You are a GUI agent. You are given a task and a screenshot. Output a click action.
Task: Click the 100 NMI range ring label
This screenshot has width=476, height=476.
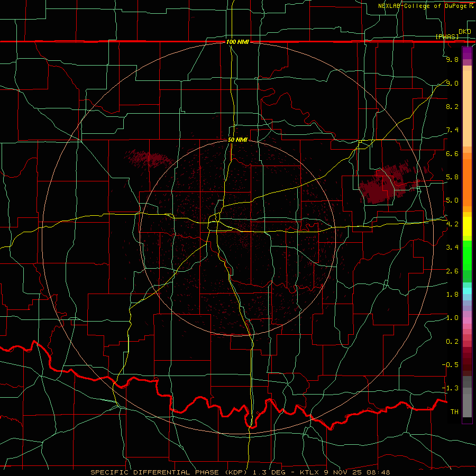[x=237, y=42]
